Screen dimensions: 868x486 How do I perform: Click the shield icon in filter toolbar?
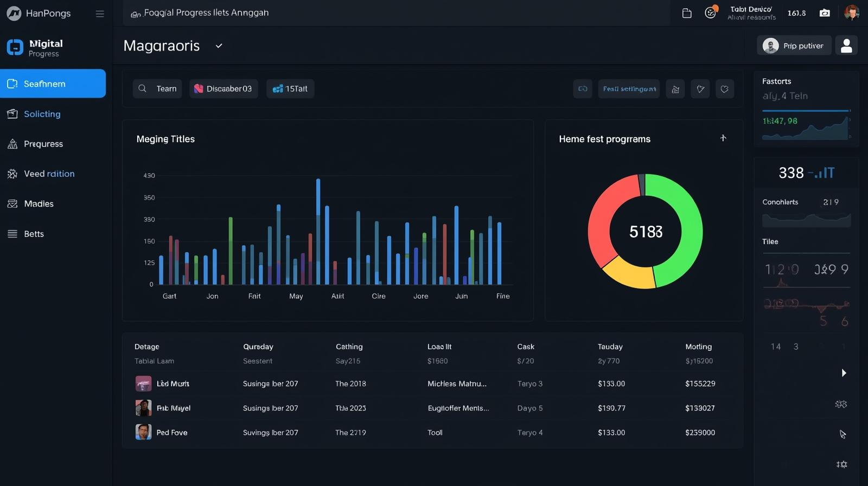(x=700, y=89)
